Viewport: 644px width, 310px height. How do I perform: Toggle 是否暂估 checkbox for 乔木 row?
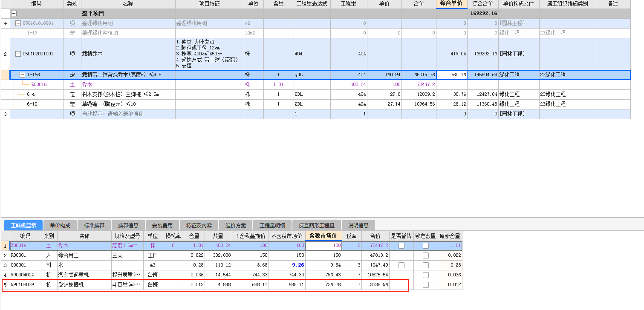click(401, 246)
